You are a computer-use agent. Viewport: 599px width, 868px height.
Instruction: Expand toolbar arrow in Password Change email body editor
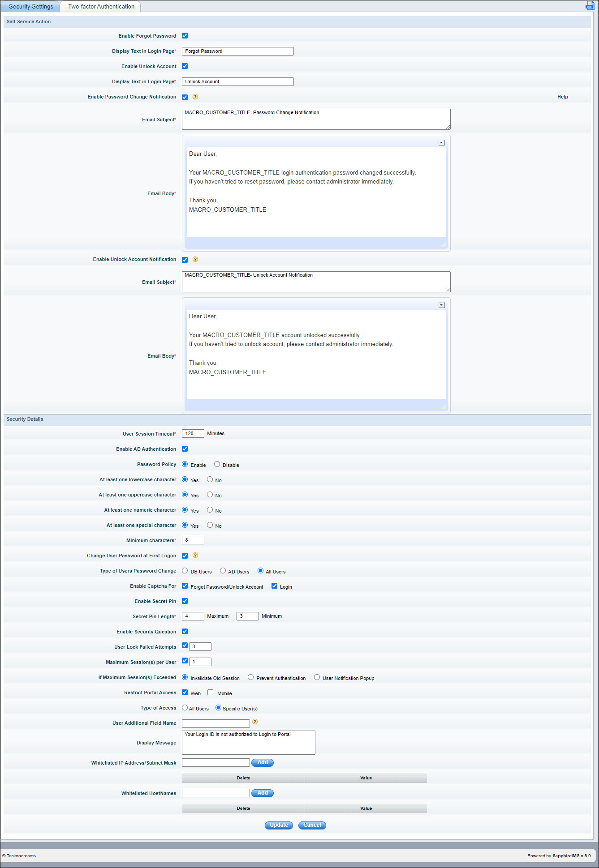tap(441, 142)
